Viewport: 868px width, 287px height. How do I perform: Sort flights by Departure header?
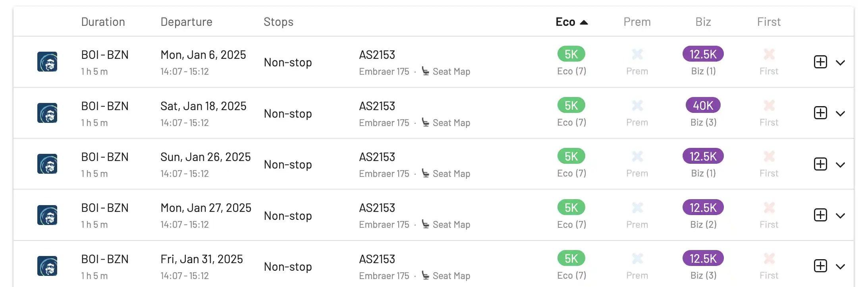coord(186,22)
